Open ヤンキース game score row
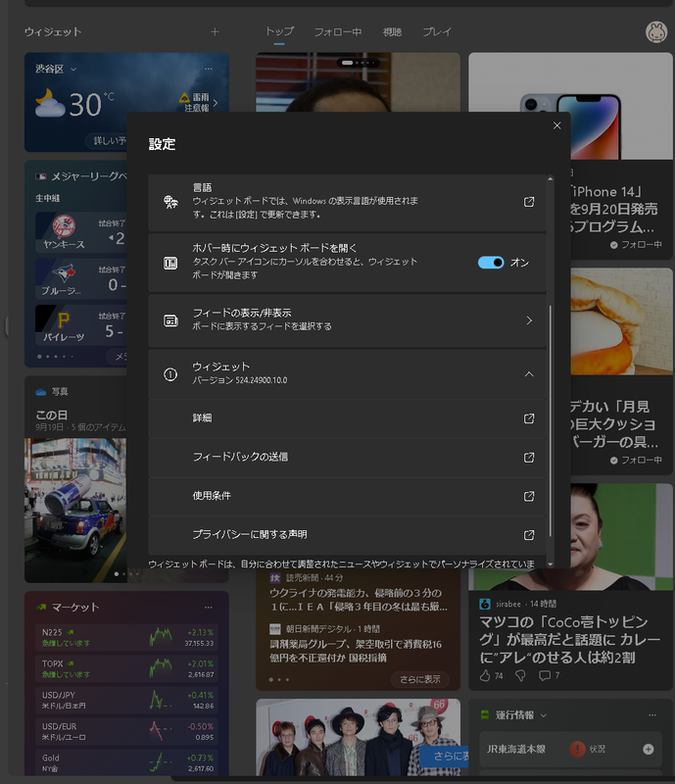This screenshot has width=675, height=784. (81, 232)
